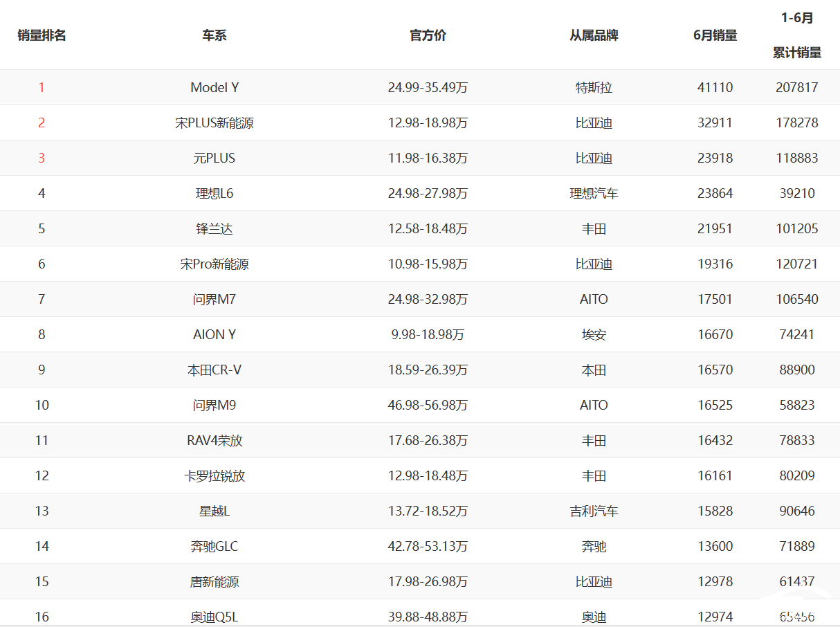Click the 奔驰GLC series name
The image size is (840, 627).
(214, 547)
